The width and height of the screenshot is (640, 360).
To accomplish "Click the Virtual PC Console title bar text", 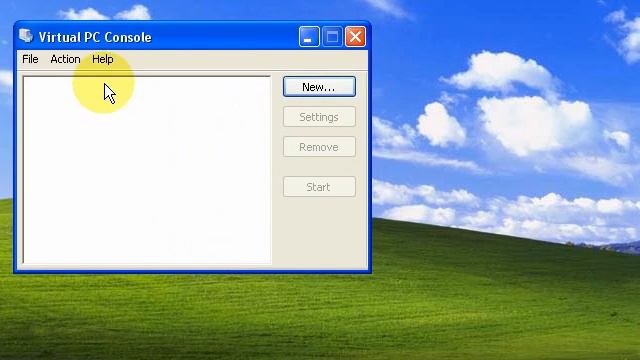I will pos(95,37).
